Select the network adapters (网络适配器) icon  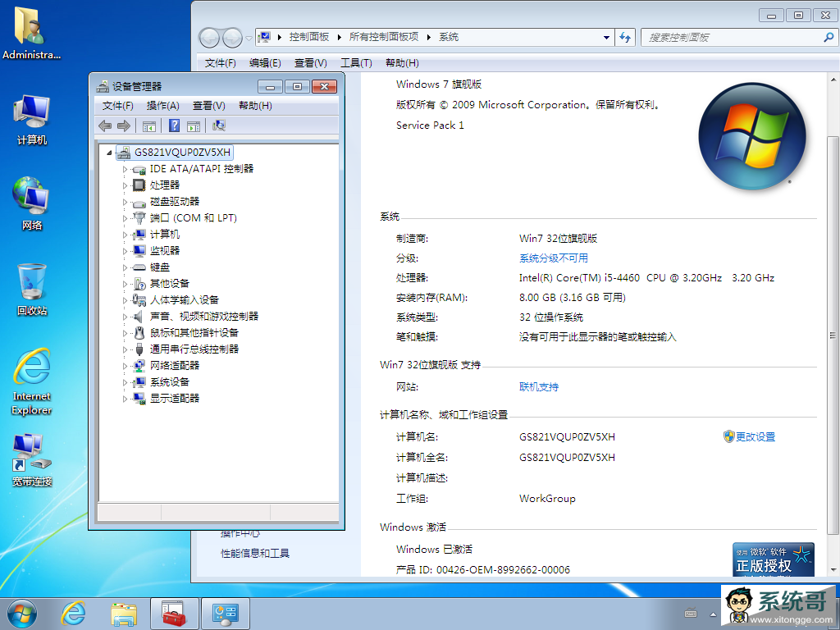point(139,366)
